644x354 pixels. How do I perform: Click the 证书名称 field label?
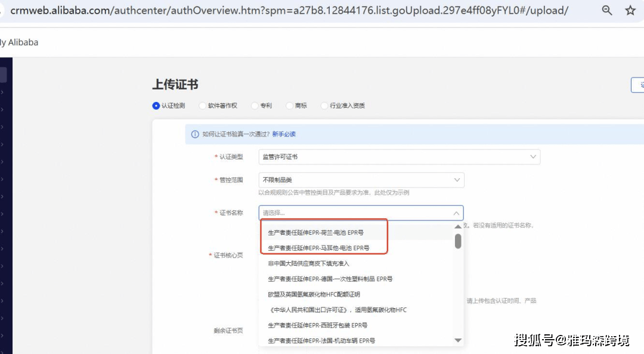tap(231, 213)
